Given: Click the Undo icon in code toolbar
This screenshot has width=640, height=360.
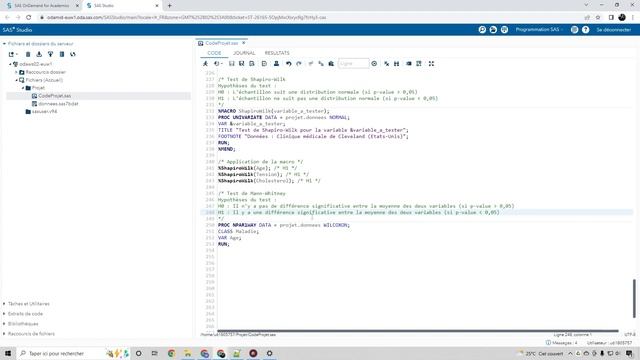Looking at the screenshot, I should [289, 64].
